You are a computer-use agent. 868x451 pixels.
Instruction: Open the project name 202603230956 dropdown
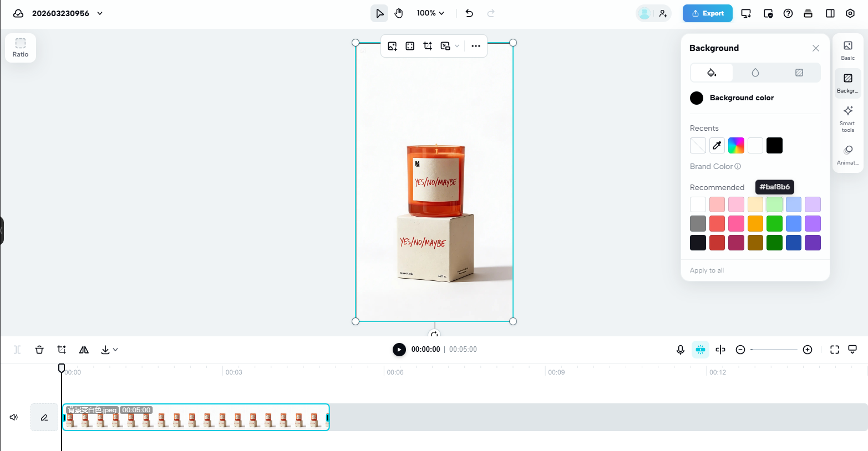point(100,13)
